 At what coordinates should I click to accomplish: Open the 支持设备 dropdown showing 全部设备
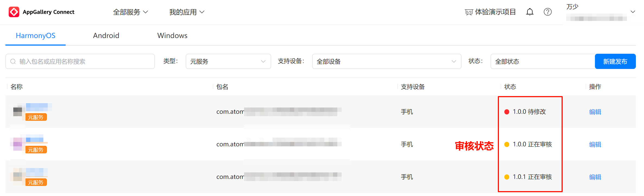tap(386, 62)
